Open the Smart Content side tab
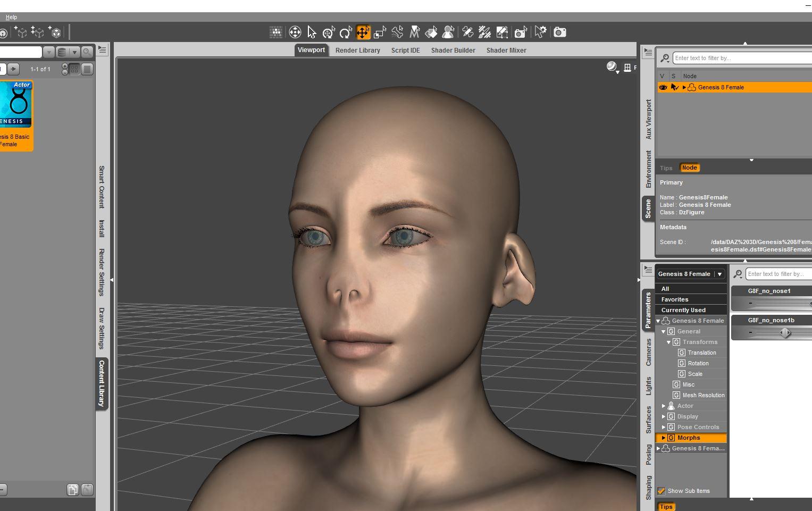Screen dimensions: 812x511 [x=102, y=187]
